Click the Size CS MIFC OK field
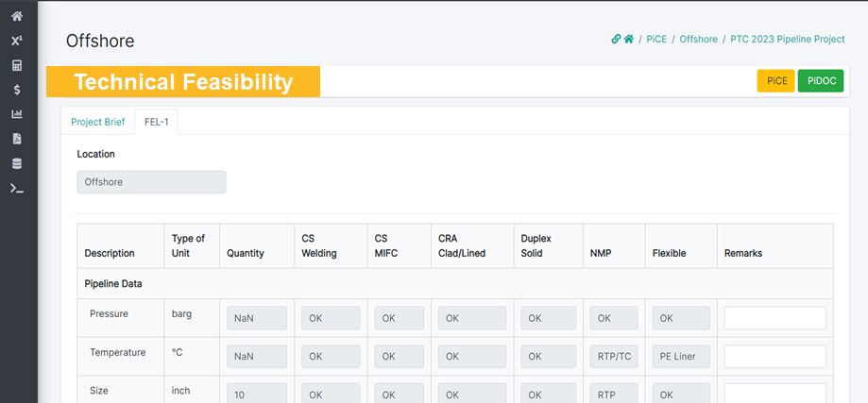The height and width of the screenshot is (403, 868). pyautogui.click(x=400, y=394)
